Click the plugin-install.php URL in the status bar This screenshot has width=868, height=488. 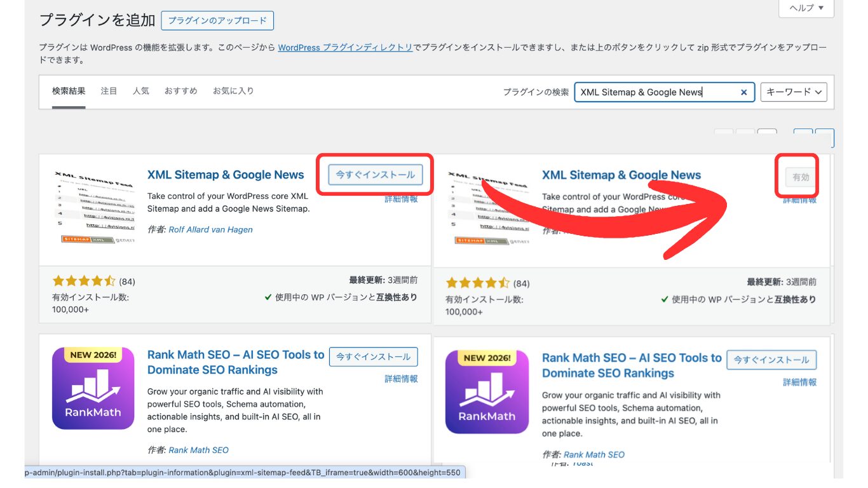(243, 472)
